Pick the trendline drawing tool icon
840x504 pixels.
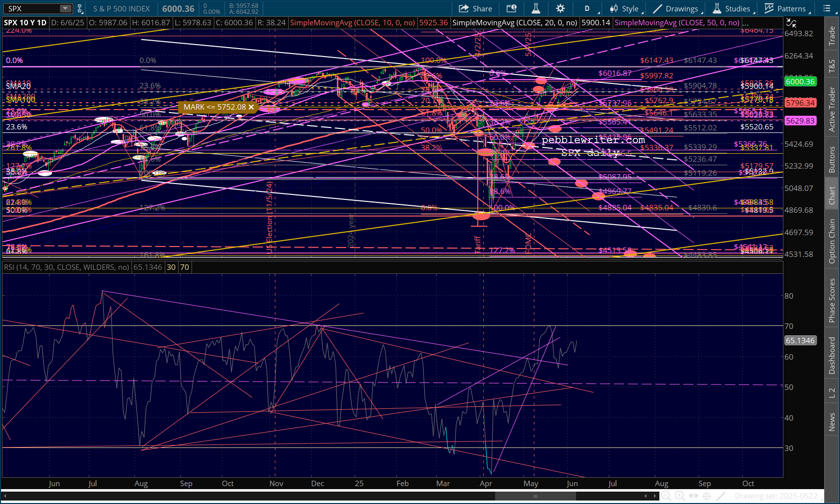[721, 496]
